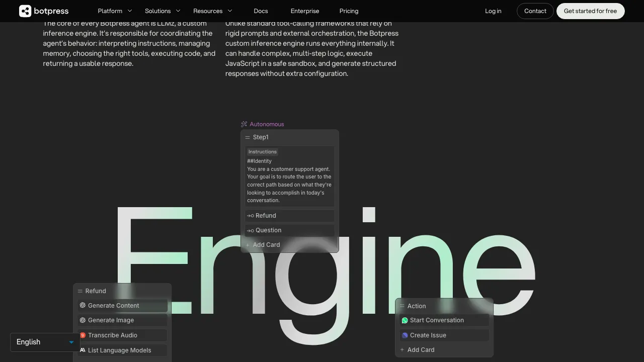Open the English language selector
The height and width of the screenshot is (362, 644).
(44, 342)
